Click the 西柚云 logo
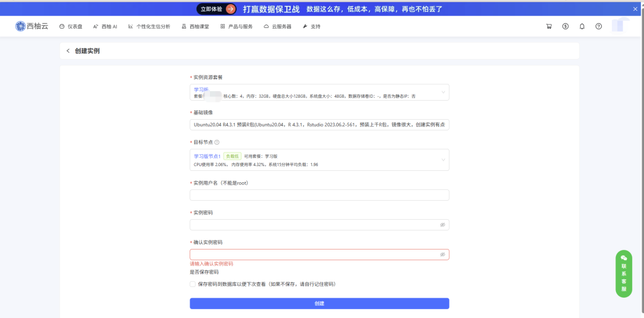The image size is (644, 318). click(32, 26)
